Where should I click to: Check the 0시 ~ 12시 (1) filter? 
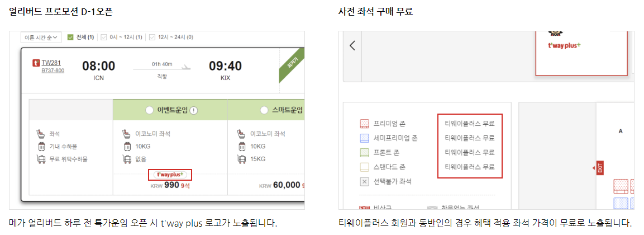(104, 37)
